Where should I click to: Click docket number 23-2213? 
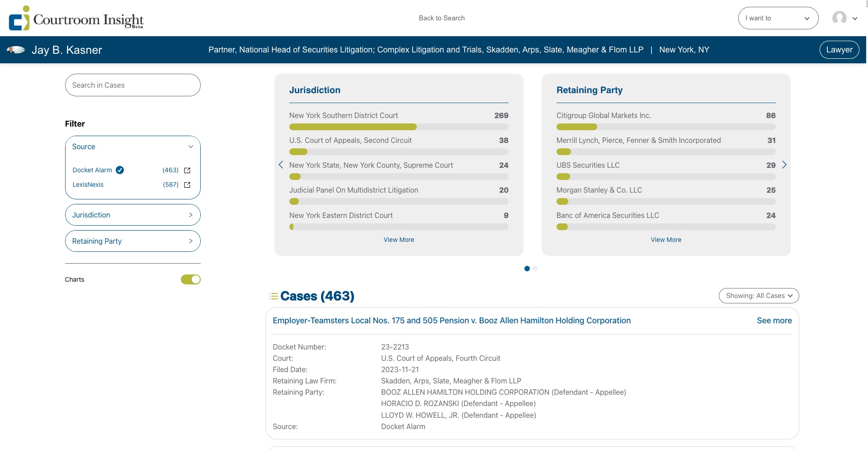coord(395,347)
